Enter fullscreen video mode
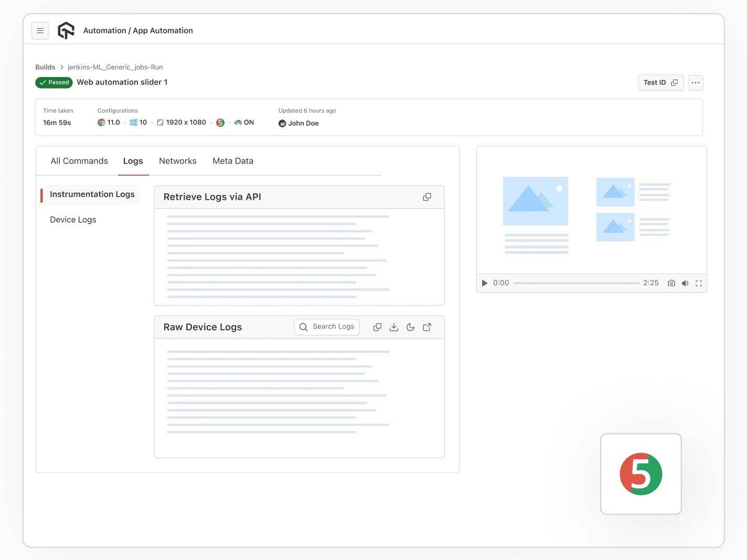747x560 pixels. [699, 283]
